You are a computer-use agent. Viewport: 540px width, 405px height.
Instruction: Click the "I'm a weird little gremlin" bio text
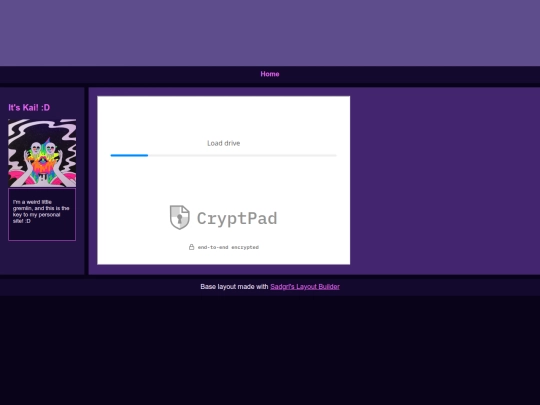click(41, 211)
